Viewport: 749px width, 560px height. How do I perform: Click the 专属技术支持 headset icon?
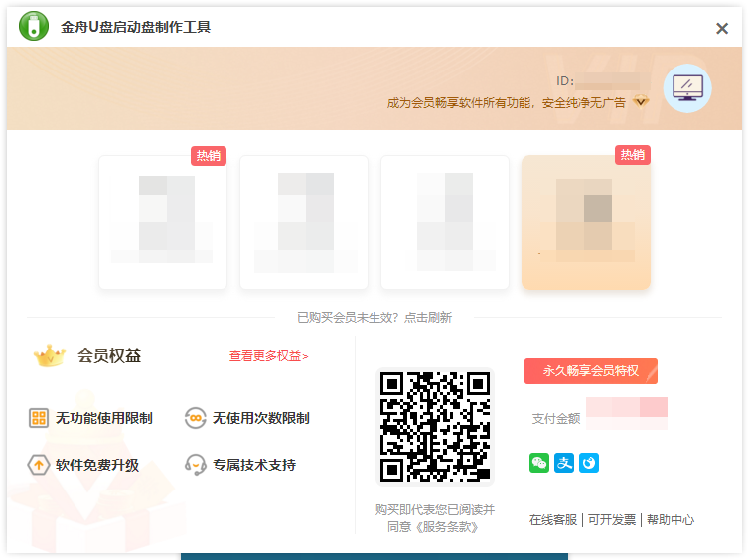[195, 465]
